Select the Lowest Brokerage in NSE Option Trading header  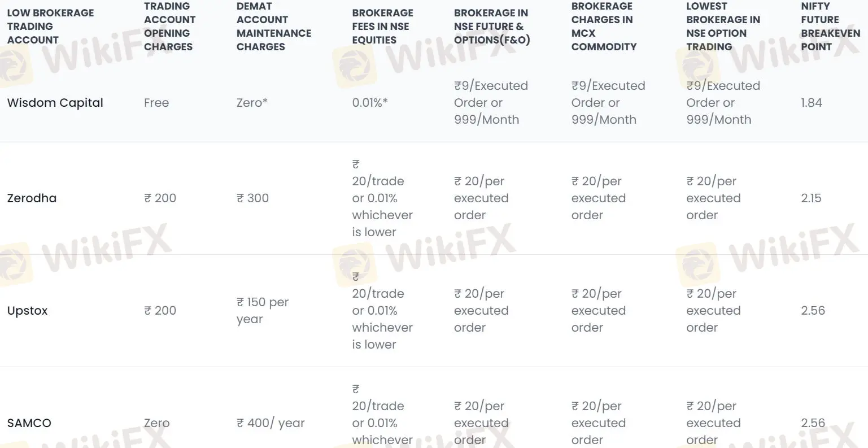[722, 27]
